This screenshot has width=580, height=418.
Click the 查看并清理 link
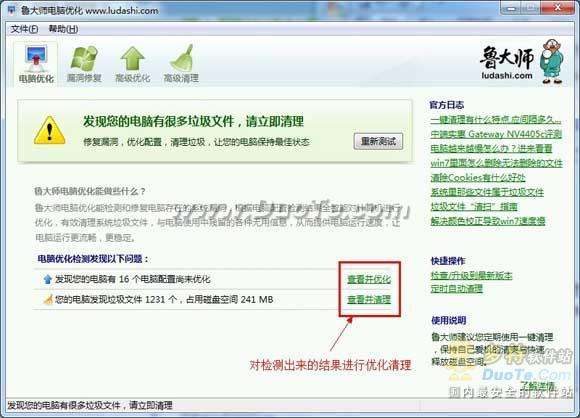coord(369,299)
